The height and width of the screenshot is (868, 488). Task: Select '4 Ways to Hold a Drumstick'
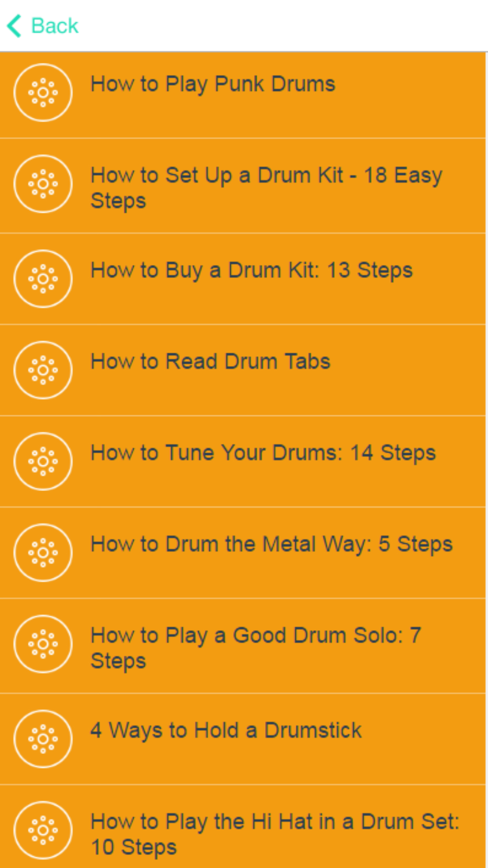click(x=226, y=730)
